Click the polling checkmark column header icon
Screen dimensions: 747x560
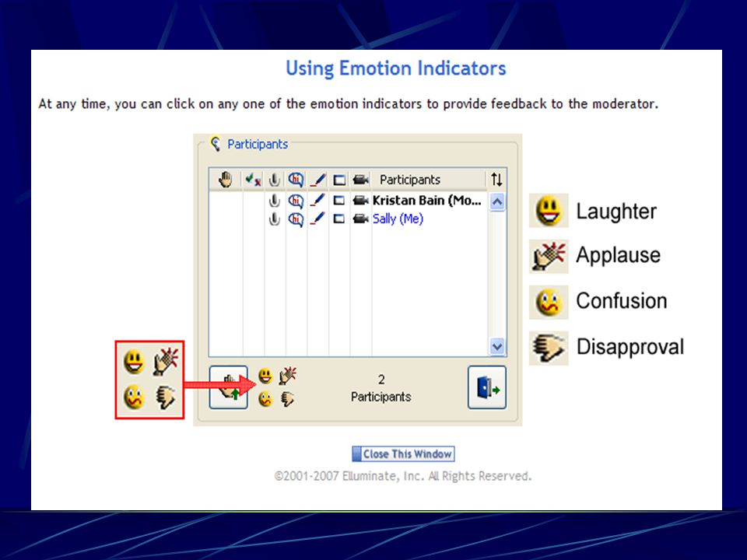coord(253,180)
